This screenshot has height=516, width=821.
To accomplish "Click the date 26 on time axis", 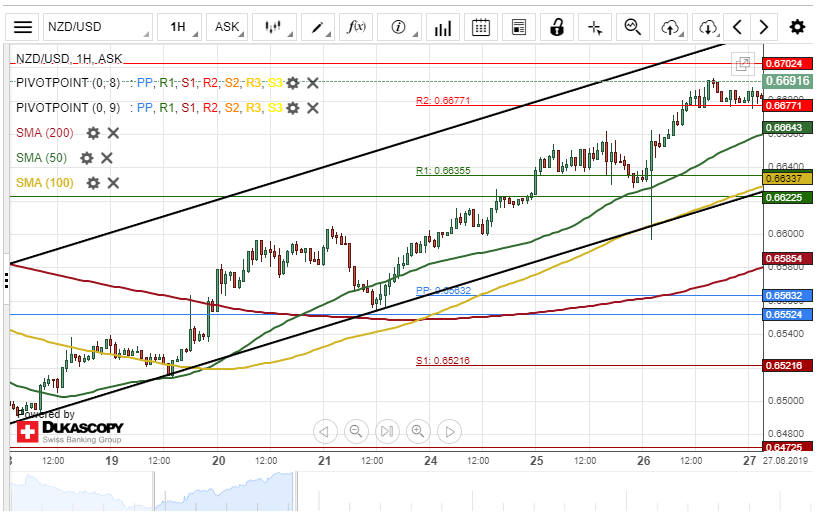I will [644, 461].
